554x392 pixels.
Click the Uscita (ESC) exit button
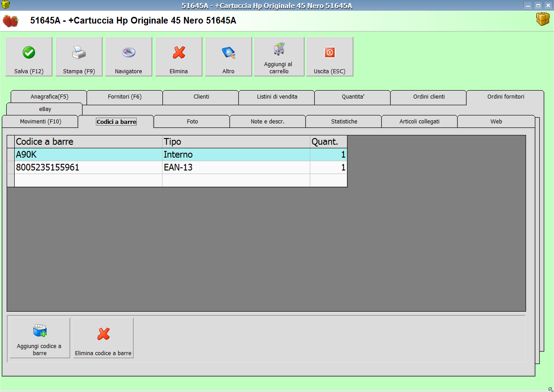(x=330, y=56)
